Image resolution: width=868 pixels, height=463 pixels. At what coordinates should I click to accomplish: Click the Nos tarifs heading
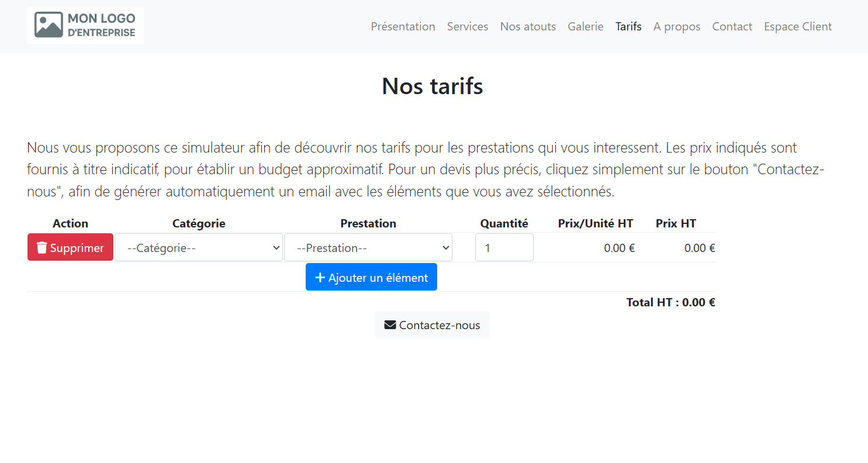click(x=433, y=87)
